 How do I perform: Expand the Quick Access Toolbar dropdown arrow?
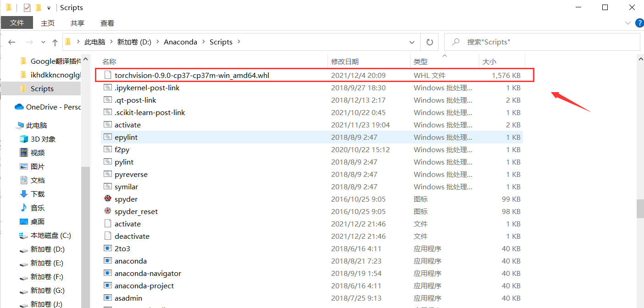[x=50, y=7]
